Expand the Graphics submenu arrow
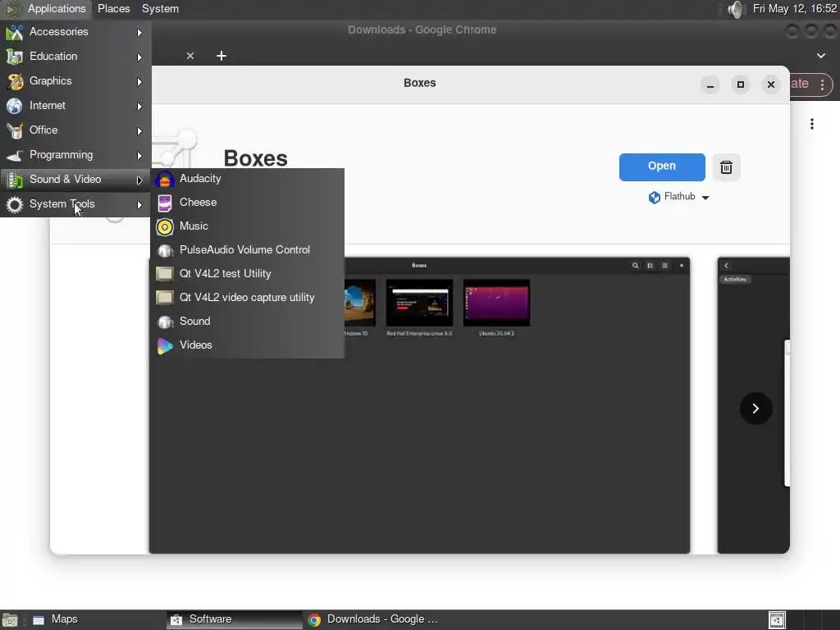The image size is (840, 630). click(139, 82)
